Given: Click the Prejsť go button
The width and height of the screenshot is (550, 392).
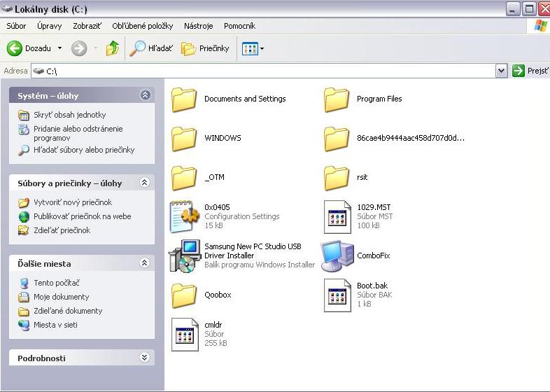Looking at the screenshot, I should (x=530, y=71).
